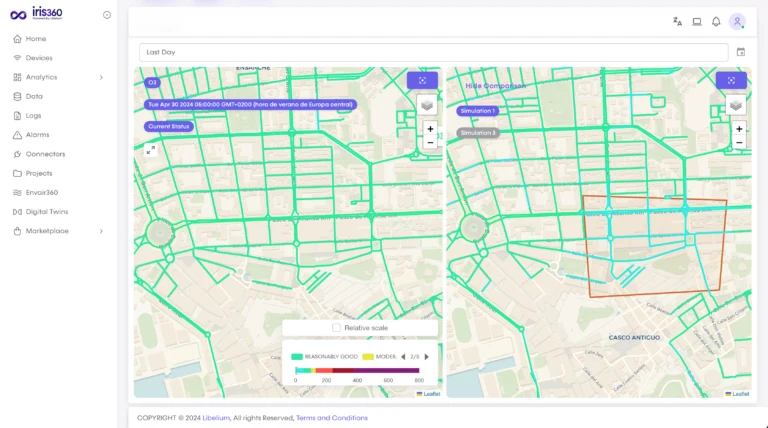Open the Logs page
768x428 pixels.
click(33, 116)
